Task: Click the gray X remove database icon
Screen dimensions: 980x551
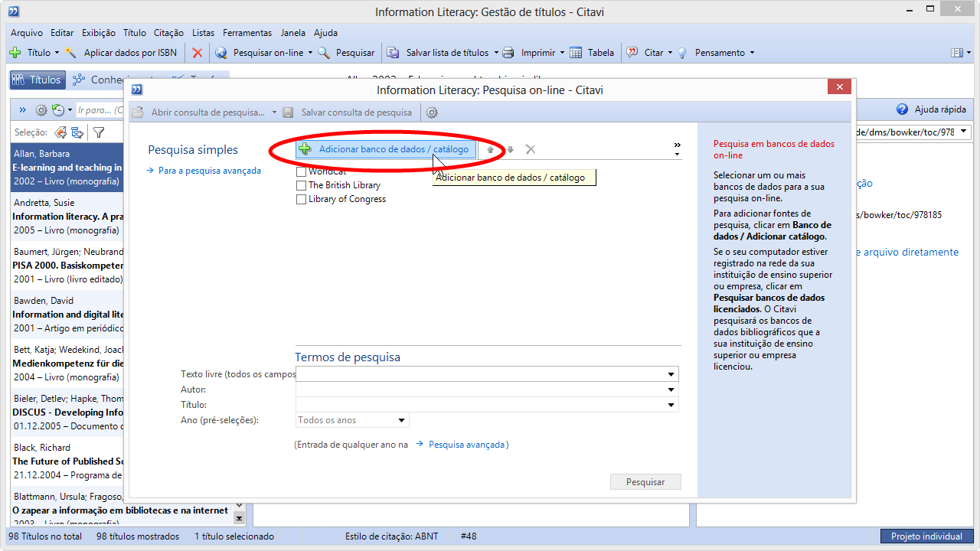Action: point(530,149)
